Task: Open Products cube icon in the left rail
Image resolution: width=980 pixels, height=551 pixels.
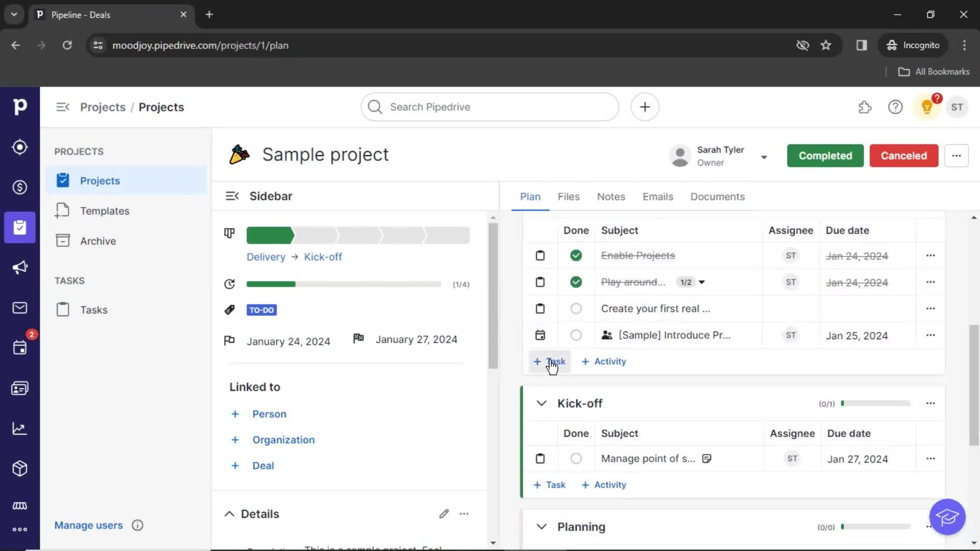Action: (x=19, y=468)
